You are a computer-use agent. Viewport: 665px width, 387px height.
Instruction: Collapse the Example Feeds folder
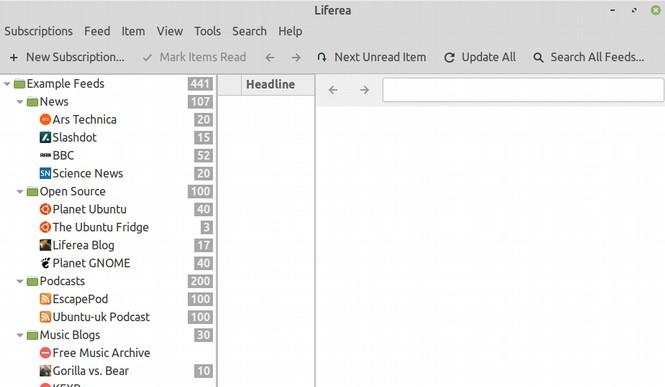(x=7, y=84)
